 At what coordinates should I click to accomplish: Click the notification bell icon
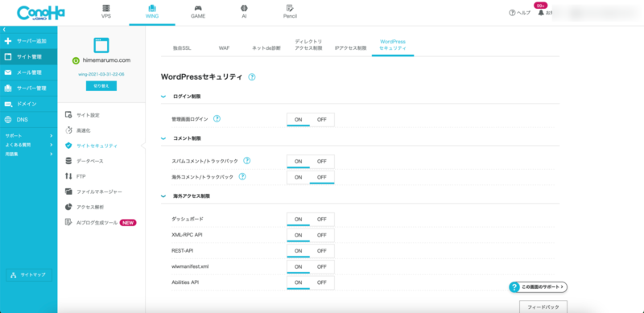click(541, 13)
